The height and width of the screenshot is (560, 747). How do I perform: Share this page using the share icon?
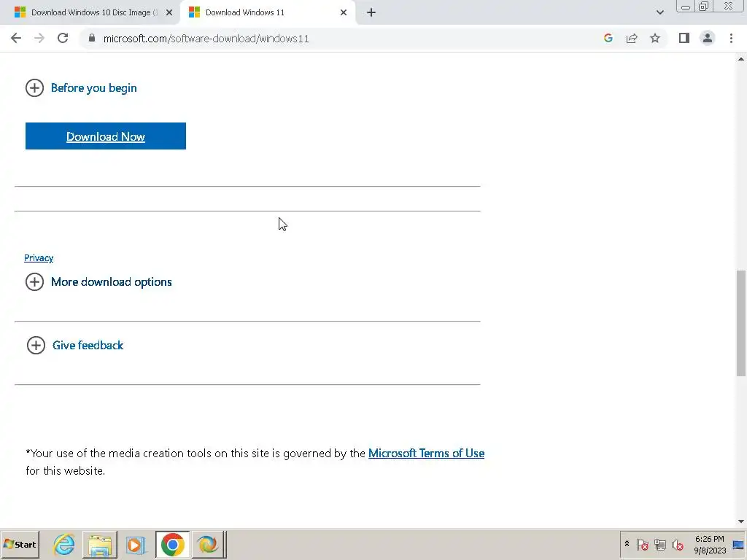pyautogui.click(x=632, y=38)
